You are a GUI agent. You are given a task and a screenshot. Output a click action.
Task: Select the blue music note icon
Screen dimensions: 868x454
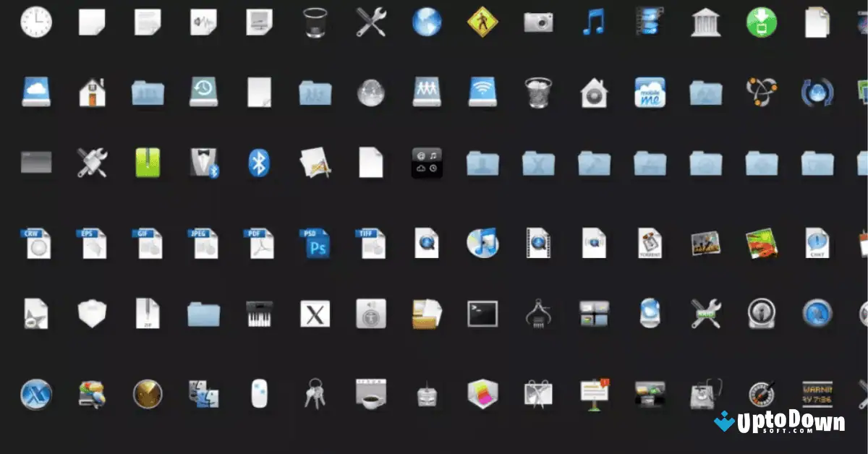point(593,22)
